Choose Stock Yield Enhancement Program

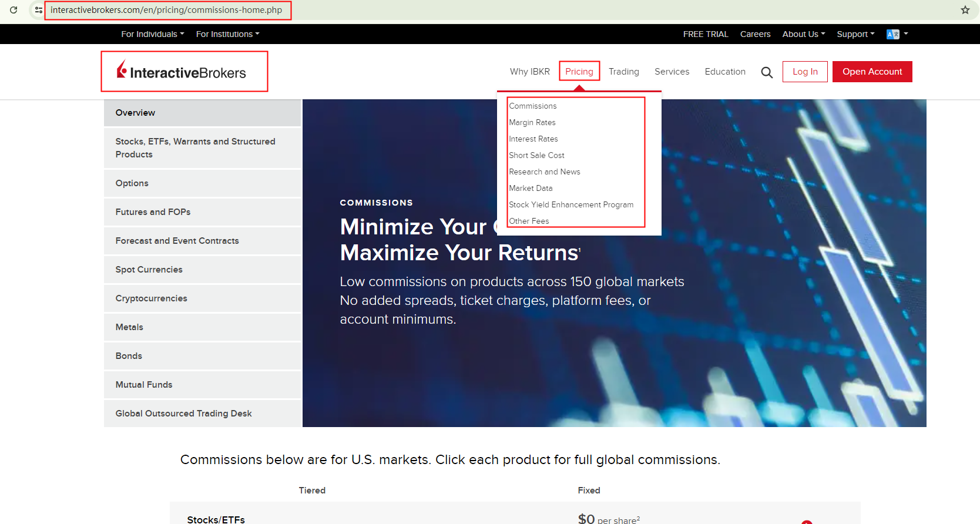[x=571, y=204]
